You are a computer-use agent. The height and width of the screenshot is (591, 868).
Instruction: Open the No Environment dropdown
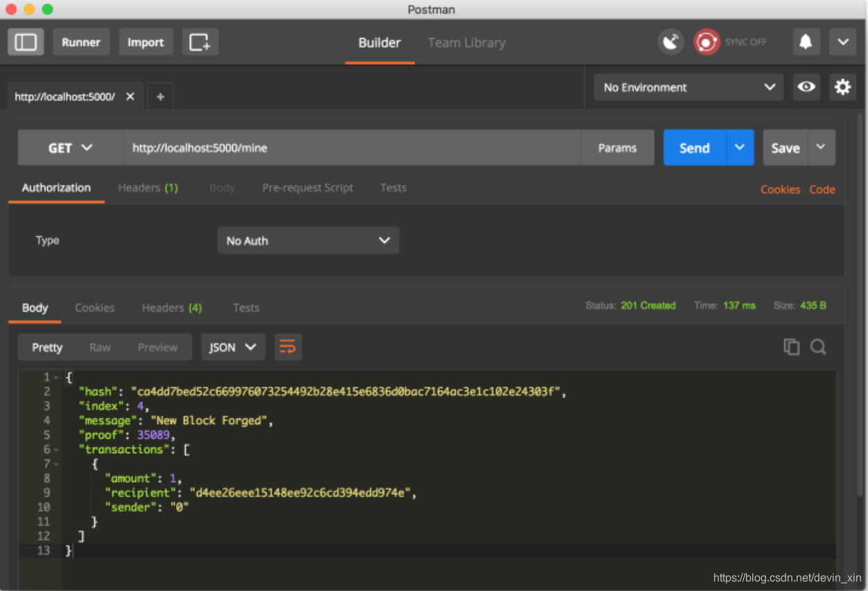click(688, 87)
